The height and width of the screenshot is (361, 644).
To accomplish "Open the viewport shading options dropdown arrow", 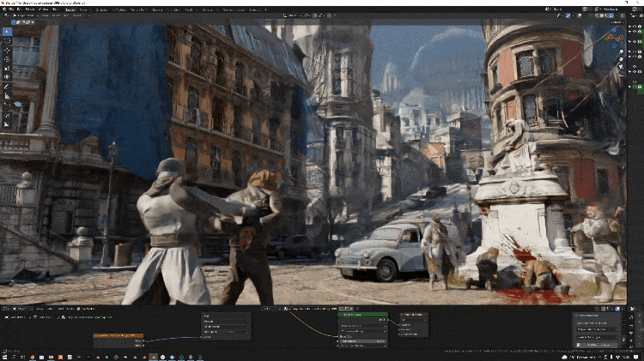I will click(x=617, y=15).
